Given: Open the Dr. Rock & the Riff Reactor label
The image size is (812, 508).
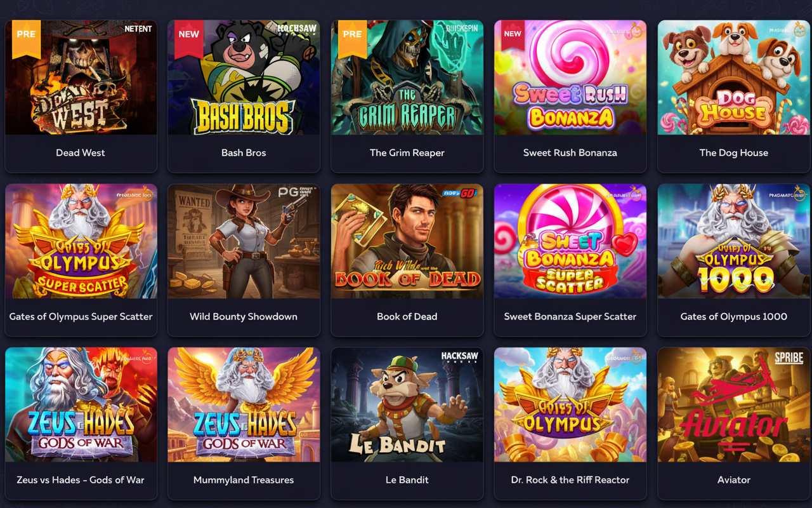Looking at the screenshot, I should 570,480.
